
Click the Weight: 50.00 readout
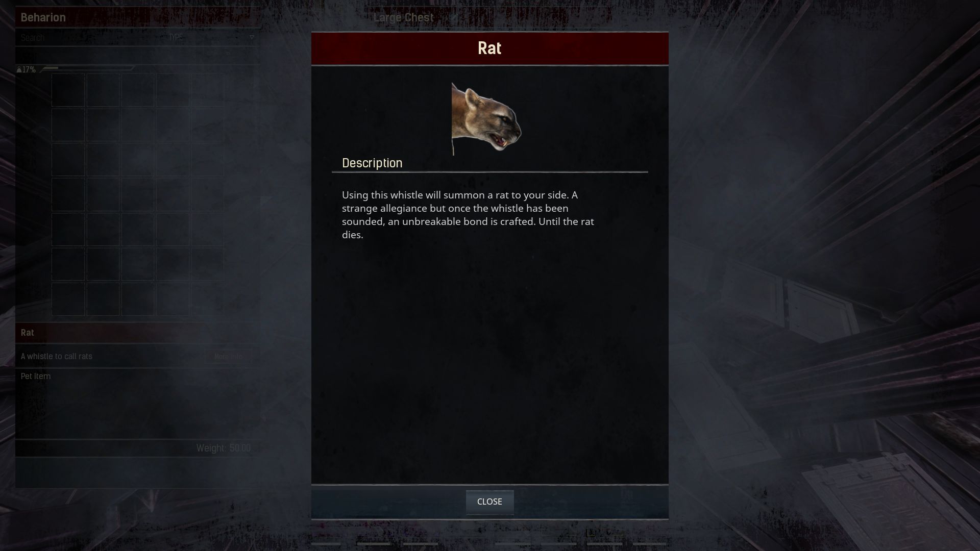[224, 448]
